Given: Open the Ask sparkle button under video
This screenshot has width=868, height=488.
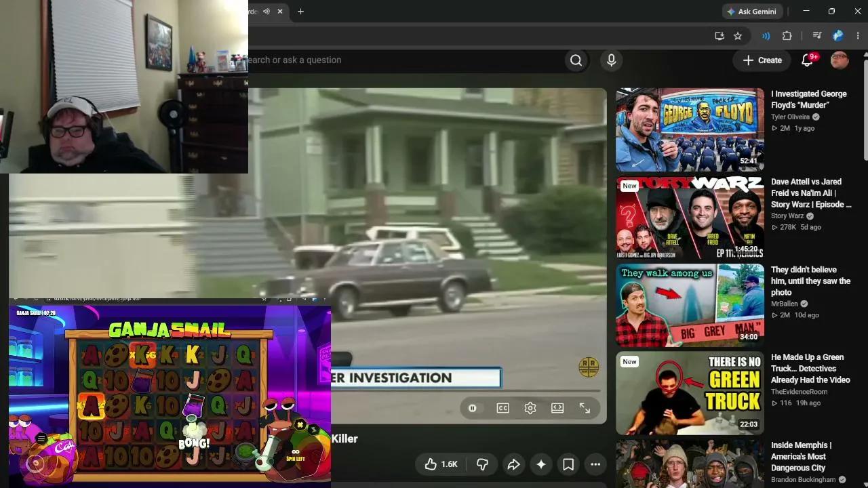Looking at the screenshot, I should (x=541, y=464).
